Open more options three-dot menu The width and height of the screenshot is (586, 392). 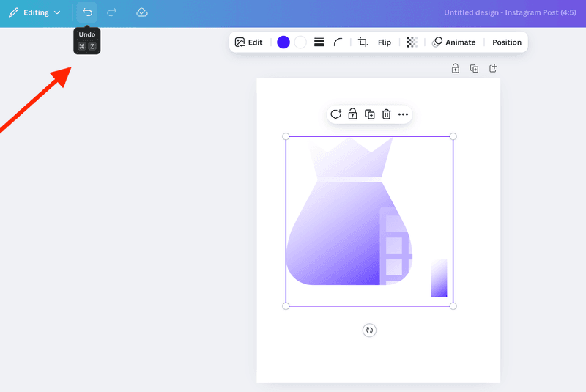(x=403, y=114)
